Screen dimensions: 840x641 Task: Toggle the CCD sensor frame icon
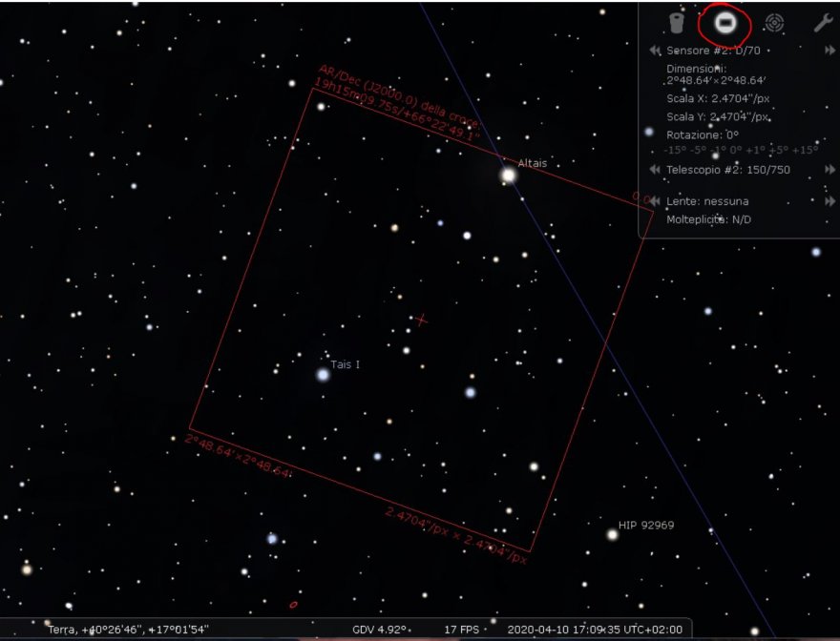[x=725, y=23]
